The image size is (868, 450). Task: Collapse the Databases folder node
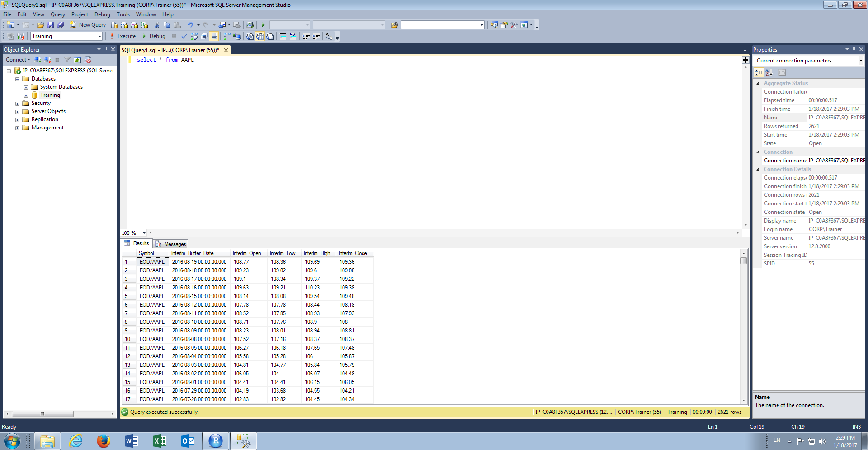point(17,79)
